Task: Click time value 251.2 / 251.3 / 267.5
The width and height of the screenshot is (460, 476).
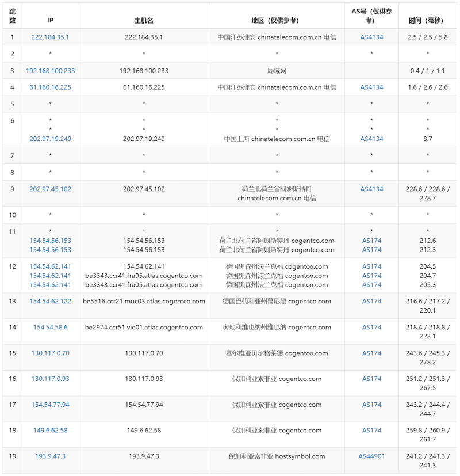Action: 428,383
